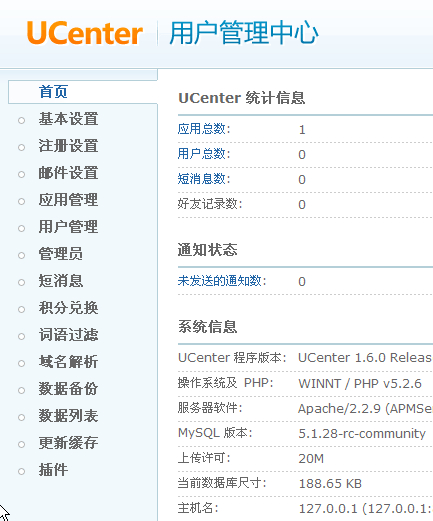
Task: Click the 5.1.28-rc-community value
Action: click(x=362, y=433)
